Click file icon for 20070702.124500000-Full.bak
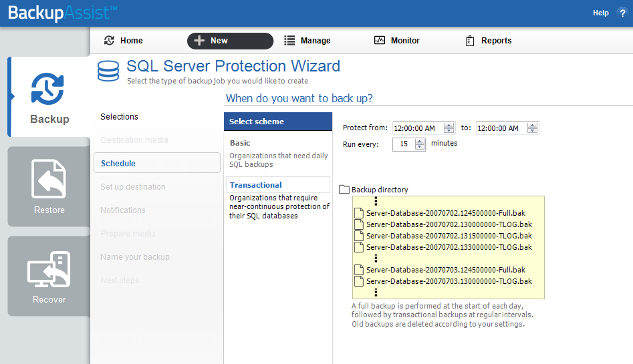This screenshot has width=633, height=364. click(359, 212)
